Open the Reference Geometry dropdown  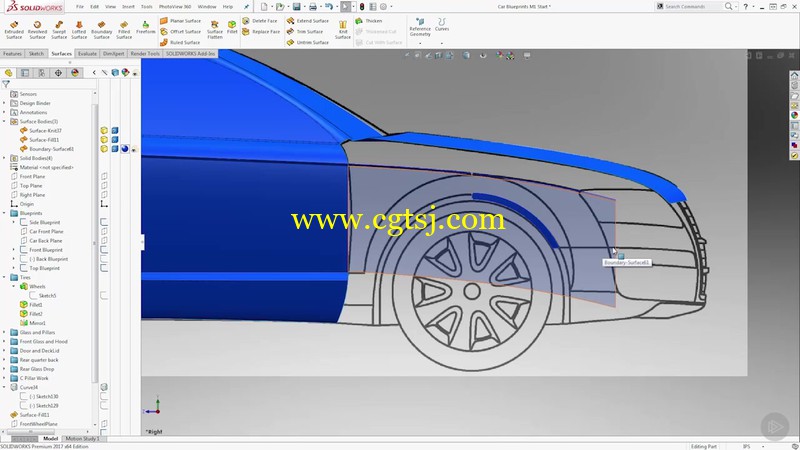[x=420, y=43]
